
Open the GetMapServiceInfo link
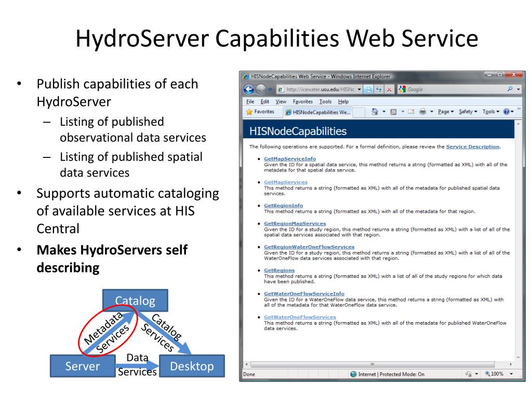coord(290,158)
